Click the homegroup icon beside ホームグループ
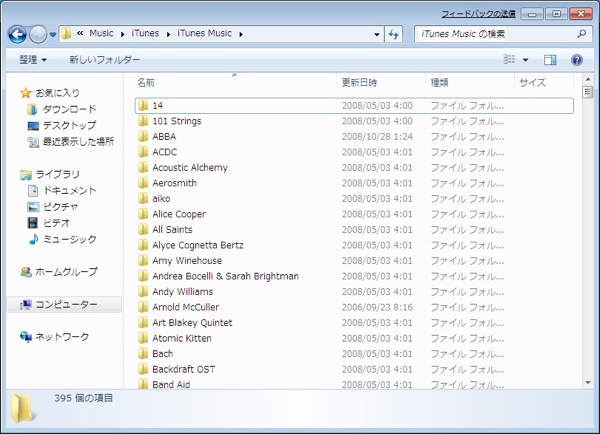Image resolution: width=600 pixels, height=434 pixels. click(26, 272)
